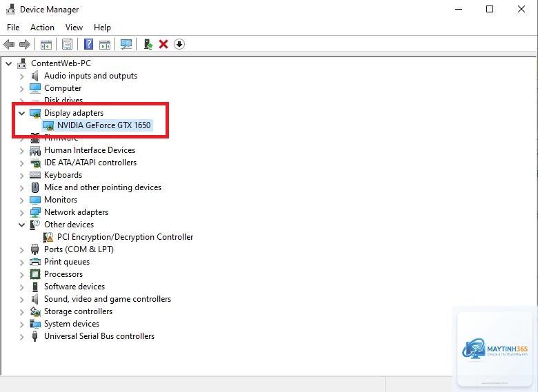The image size is (538, 392).
Task: Click the Audio inputs and outputs speaker icon
Action: [34, 76]
